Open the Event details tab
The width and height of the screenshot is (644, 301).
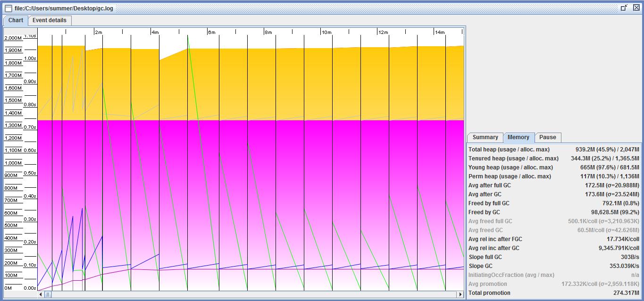click(x=50, y=20)
